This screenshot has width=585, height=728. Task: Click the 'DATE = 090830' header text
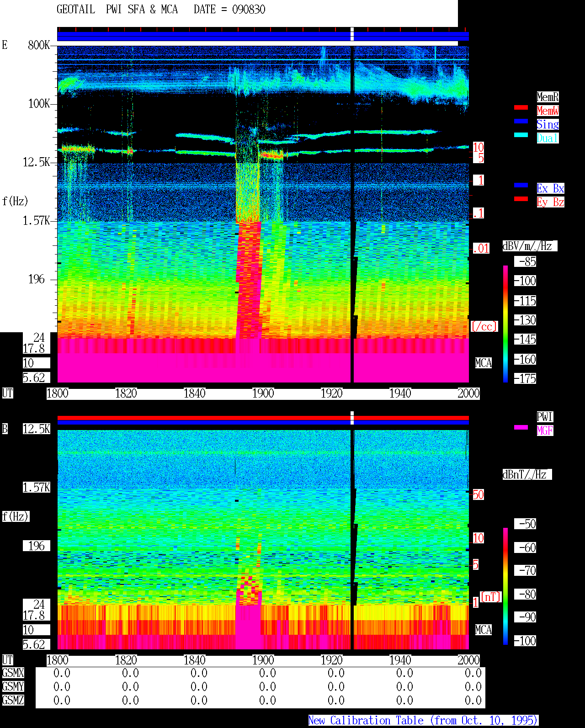(x=229, y=10)
